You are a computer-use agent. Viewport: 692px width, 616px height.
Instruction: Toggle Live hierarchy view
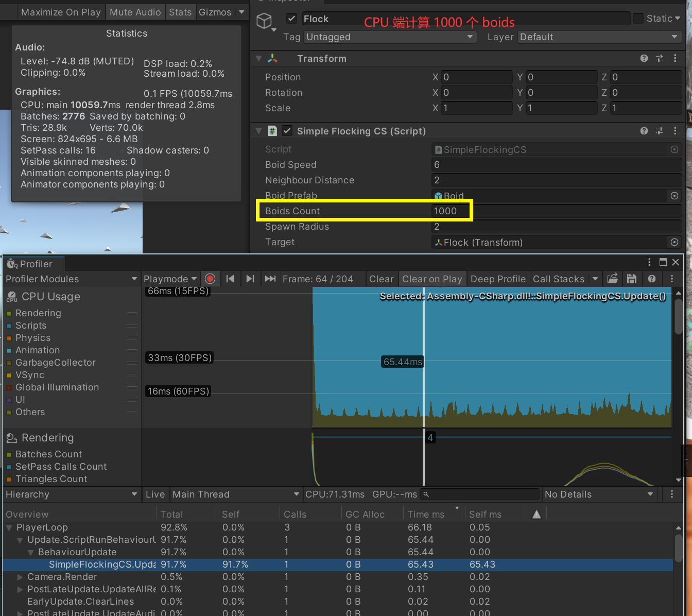[x=155, y=494]
